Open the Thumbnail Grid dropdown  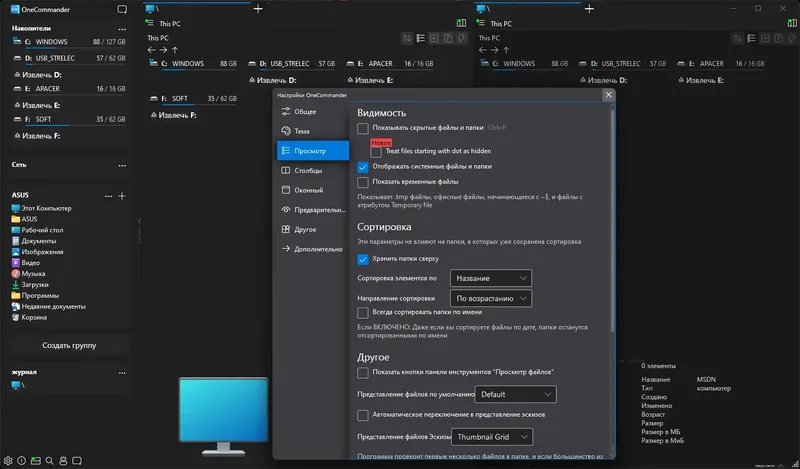[492, 437]
